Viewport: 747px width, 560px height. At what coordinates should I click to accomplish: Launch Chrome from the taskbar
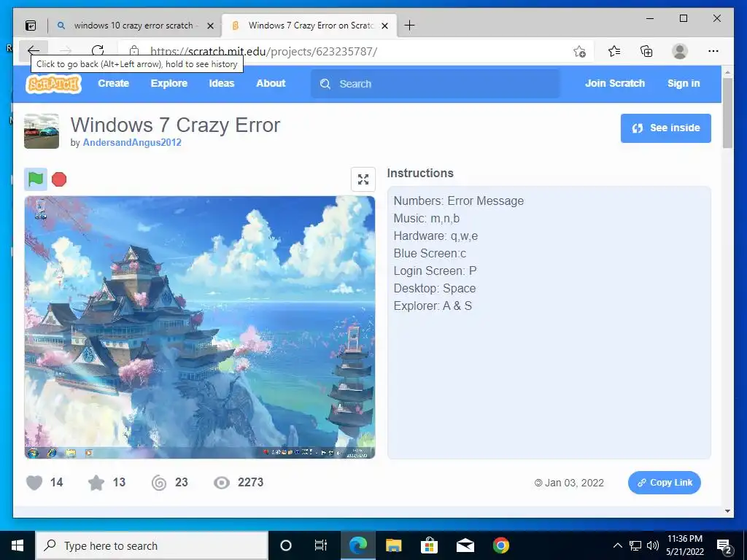[500, 545]
